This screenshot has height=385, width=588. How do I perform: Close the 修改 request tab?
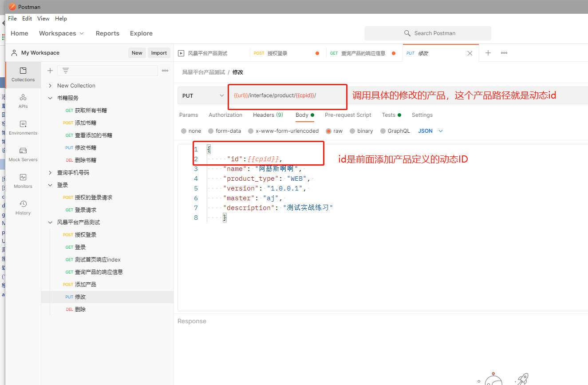470,53
